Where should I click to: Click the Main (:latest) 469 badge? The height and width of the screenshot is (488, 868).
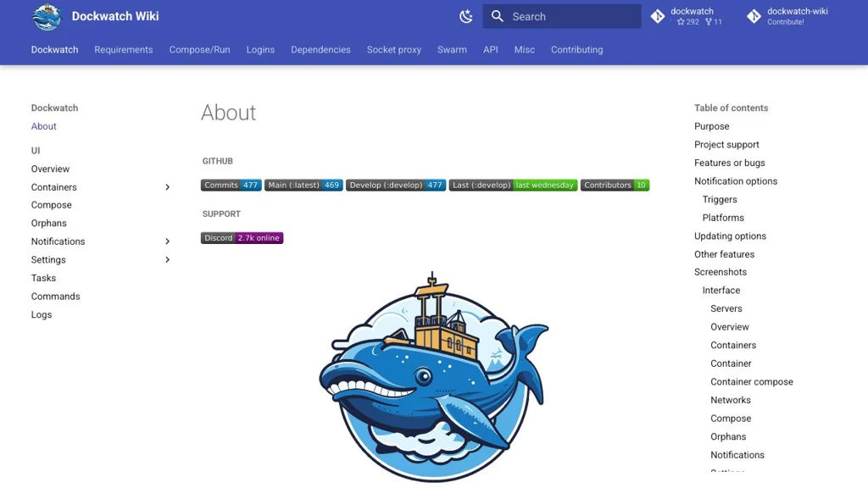[303, 185]
